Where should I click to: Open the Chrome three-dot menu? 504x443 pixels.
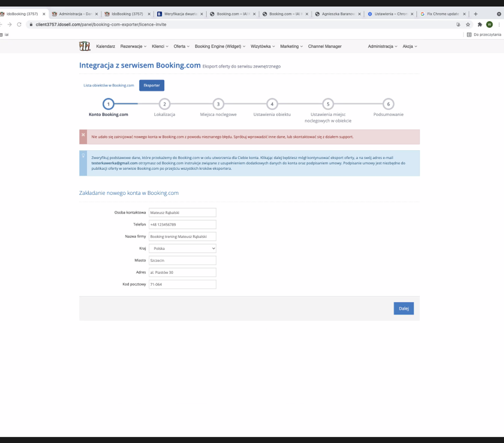coord(499,25)
